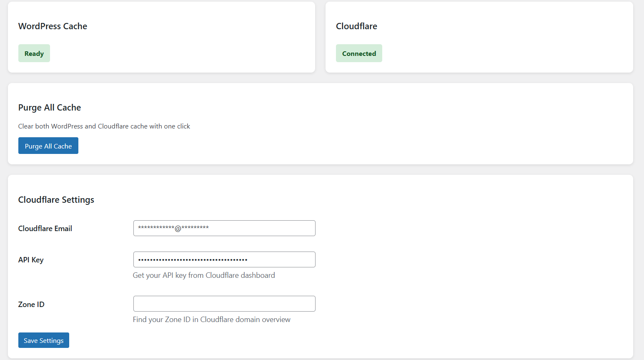Click the Ready status badge
Image resolution: width=644 pixels, height=360 pixels.
coord(34,53)
